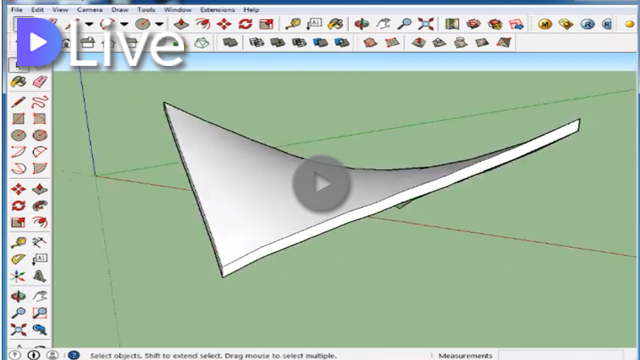
Task: Select the Follow Me tool
Action: [40, 206]
